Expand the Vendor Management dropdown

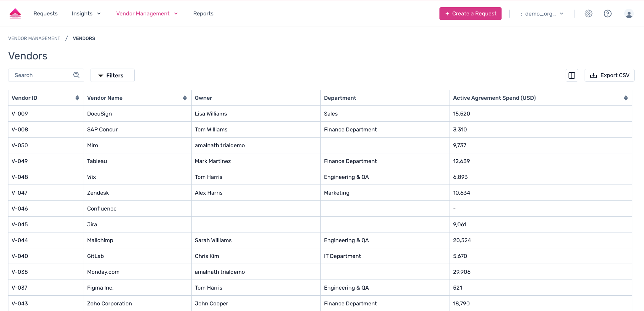point(147,14)
